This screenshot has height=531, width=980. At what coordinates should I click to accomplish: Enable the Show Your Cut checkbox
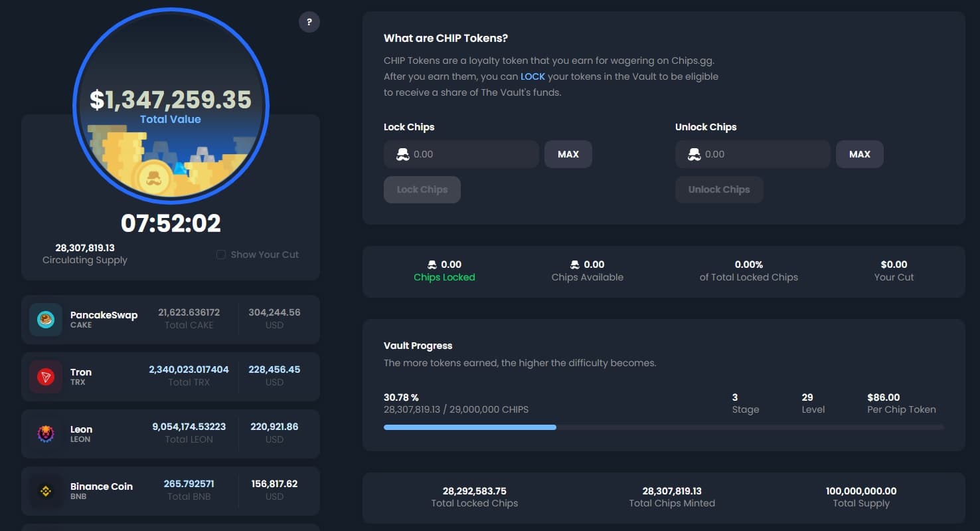221,255
